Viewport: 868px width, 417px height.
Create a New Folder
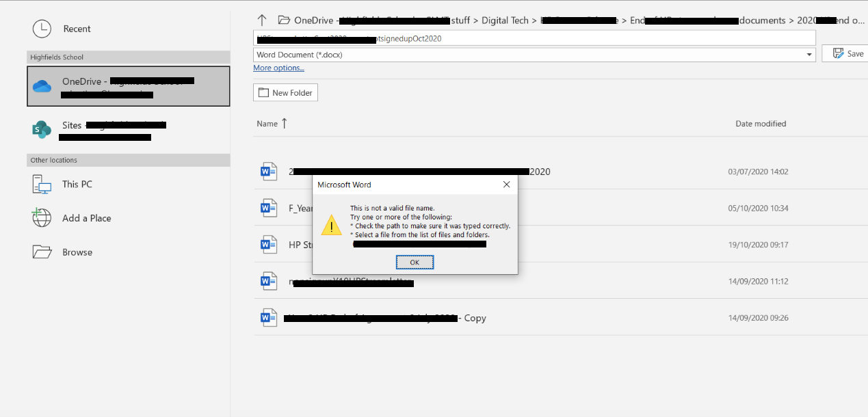tap(285, 92)
